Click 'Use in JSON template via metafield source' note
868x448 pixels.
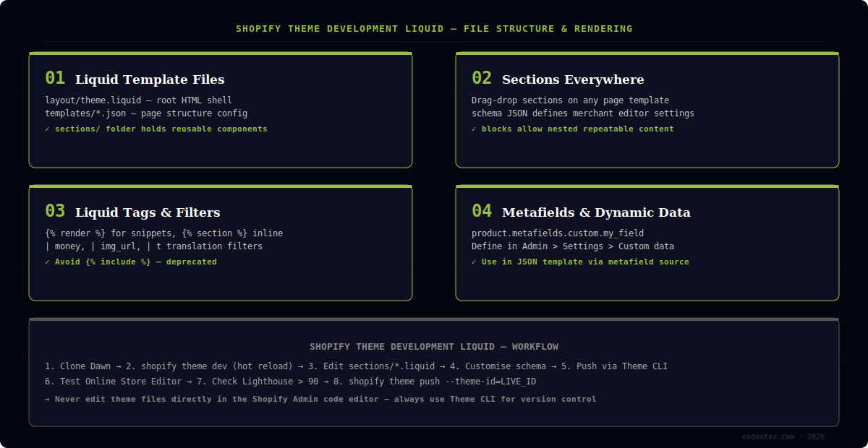point(580,262)
